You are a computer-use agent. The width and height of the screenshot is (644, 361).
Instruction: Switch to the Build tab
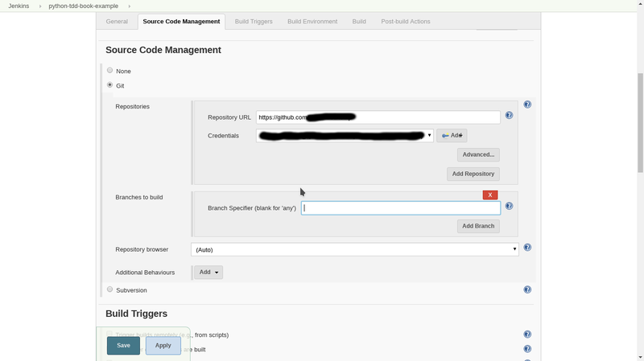(359, 22)
